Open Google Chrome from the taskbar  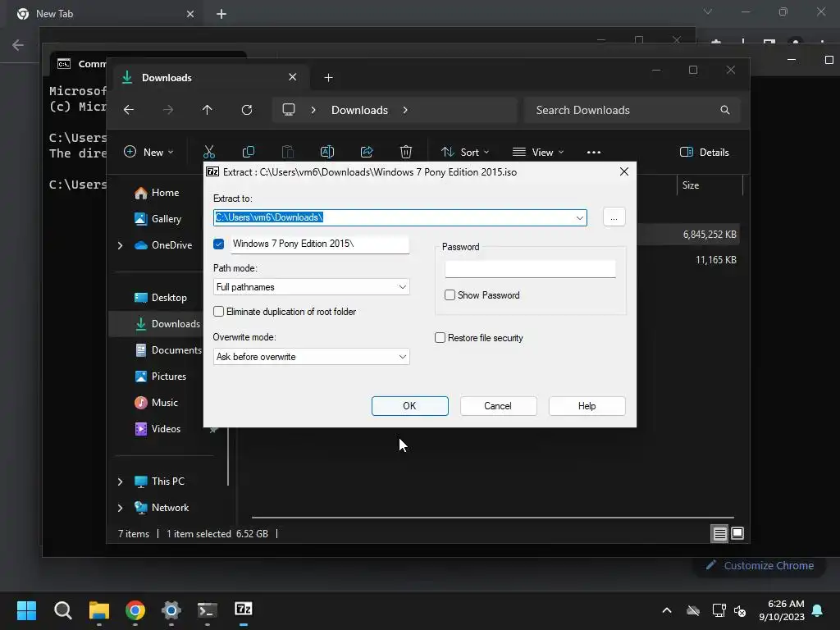coord(135,609)
